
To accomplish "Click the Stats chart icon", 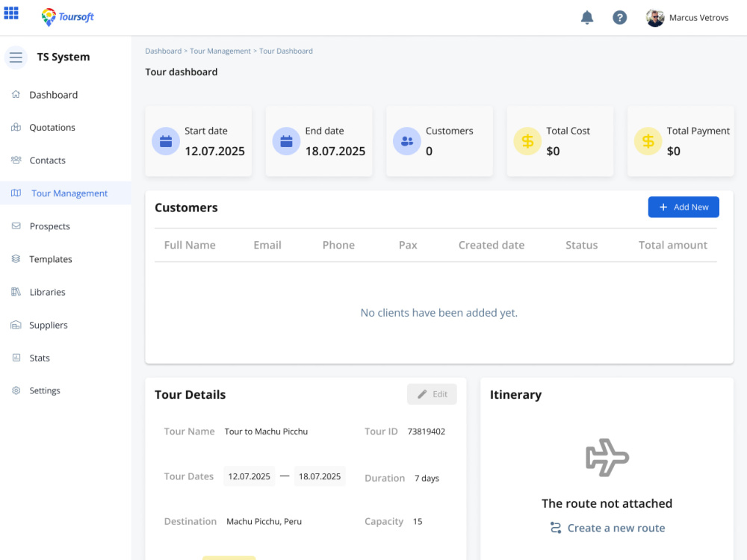I will pyautogui.click(x=16, y=358).
